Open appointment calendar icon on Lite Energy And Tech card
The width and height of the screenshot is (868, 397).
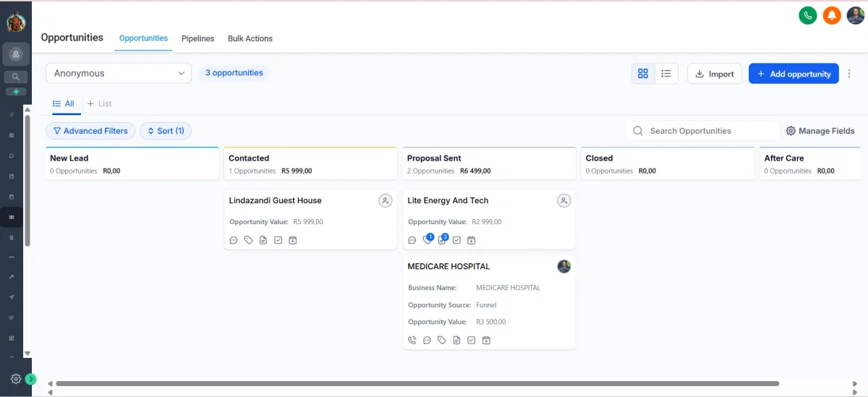coord(471,240)
